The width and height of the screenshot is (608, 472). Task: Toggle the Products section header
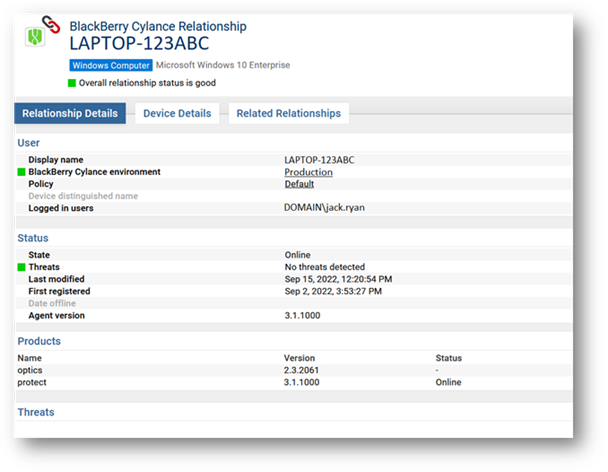pyautogui.click(x=39, y=341)
